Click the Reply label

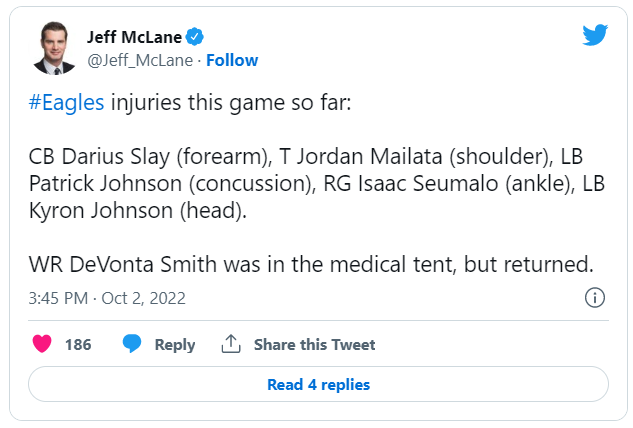pos(174,344)
